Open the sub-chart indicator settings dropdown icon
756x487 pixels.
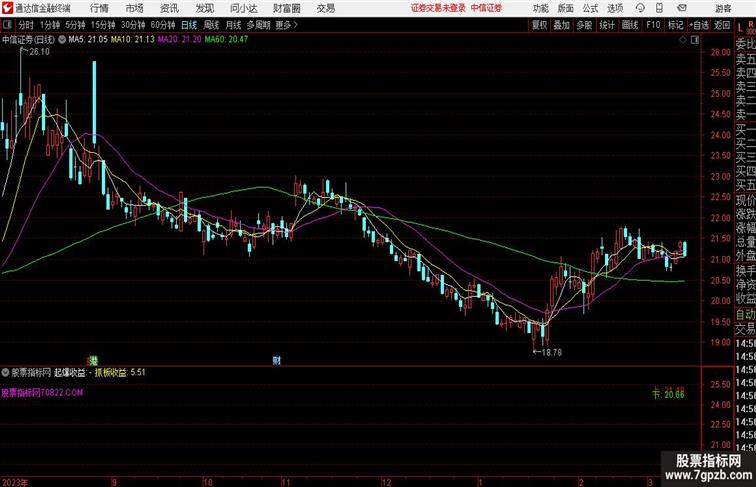tap(5, 372)
